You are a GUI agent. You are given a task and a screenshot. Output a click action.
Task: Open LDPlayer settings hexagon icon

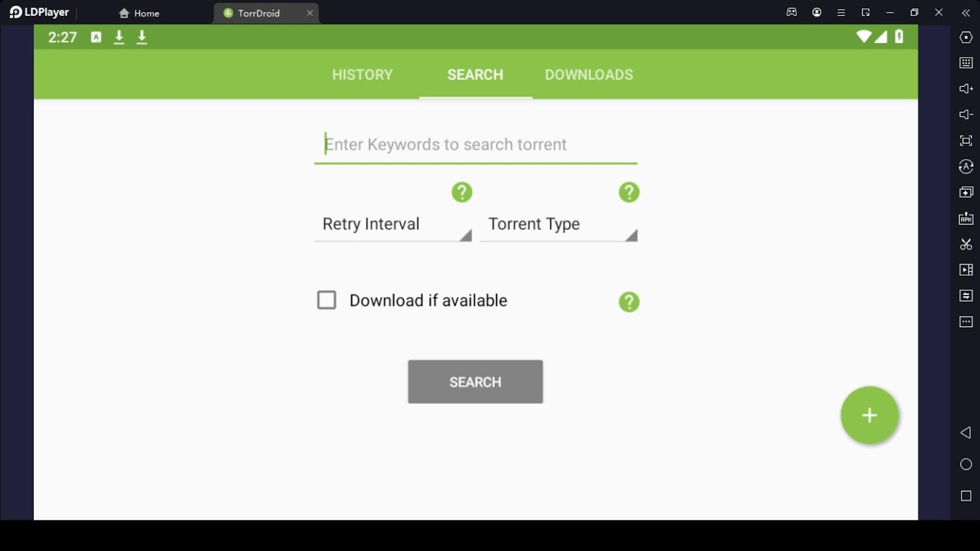[x=966, y=37]
